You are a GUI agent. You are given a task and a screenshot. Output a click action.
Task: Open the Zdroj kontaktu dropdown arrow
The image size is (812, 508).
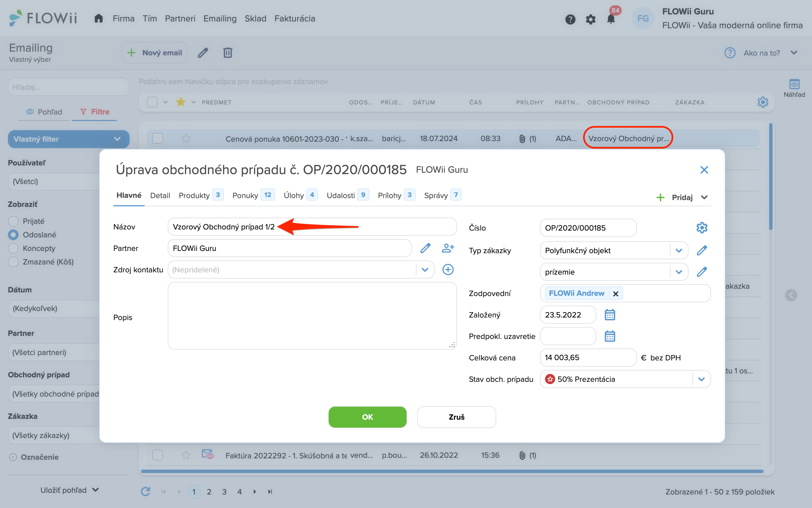click(x=425, y=270)
